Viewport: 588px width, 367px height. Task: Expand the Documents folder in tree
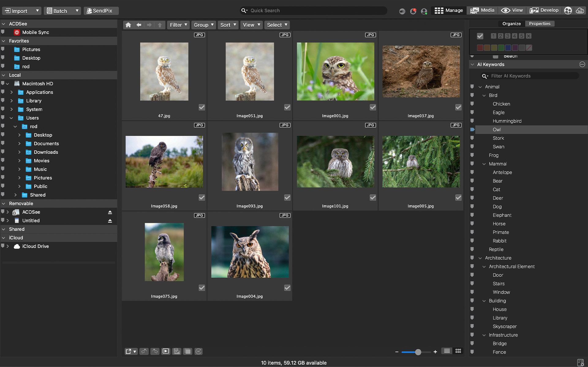point(19,144)
